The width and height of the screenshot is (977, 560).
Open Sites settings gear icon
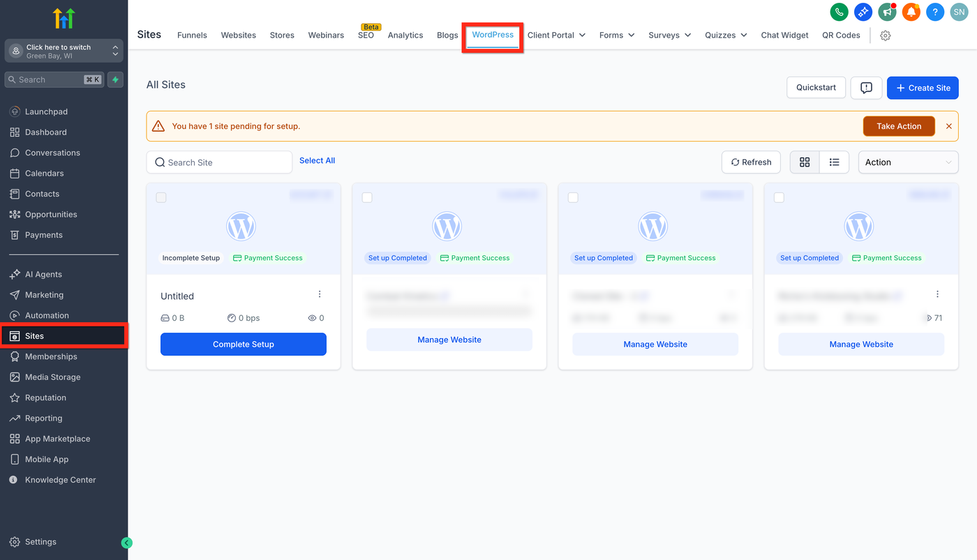click(886, 36)
